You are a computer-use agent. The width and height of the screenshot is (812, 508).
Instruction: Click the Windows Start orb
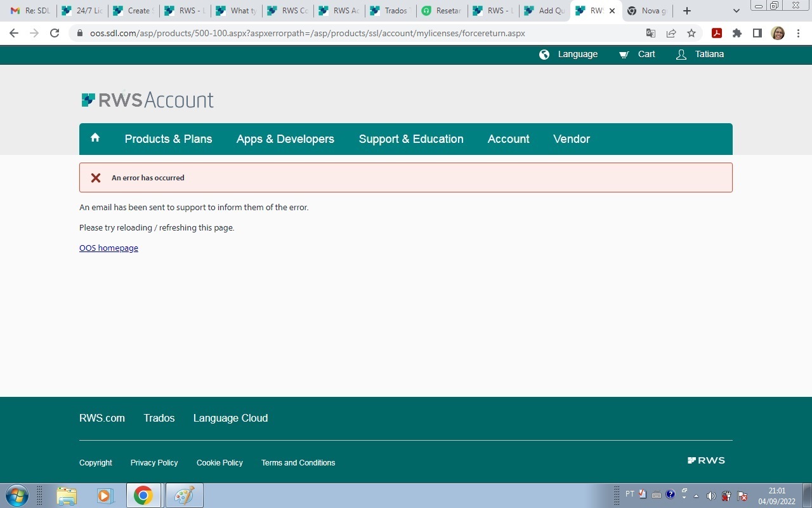[x=16, y=495]
